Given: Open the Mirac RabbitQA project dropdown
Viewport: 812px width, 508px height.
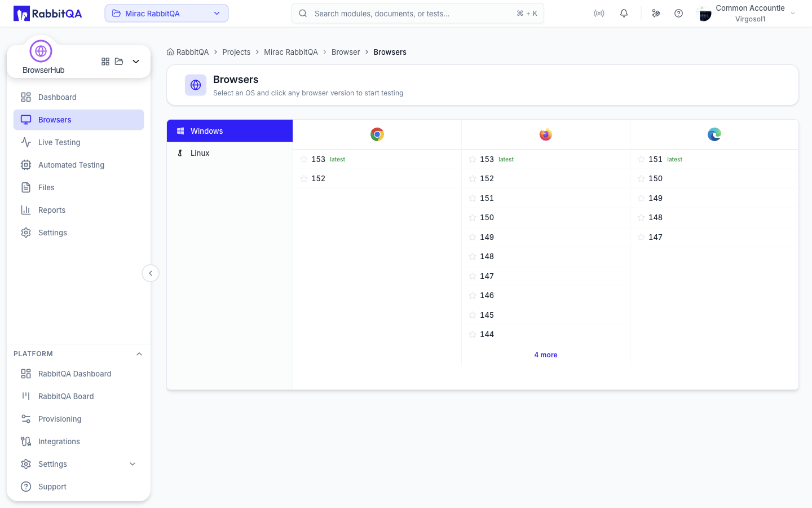Looking at the screenshot, I should tap(166, 14).
